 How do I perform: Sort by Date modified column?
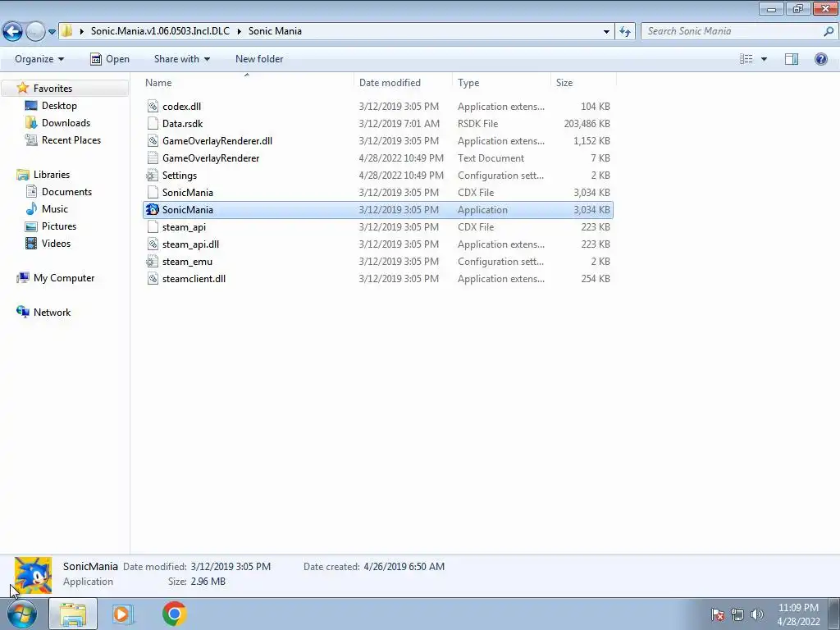(x=390, y=83)
